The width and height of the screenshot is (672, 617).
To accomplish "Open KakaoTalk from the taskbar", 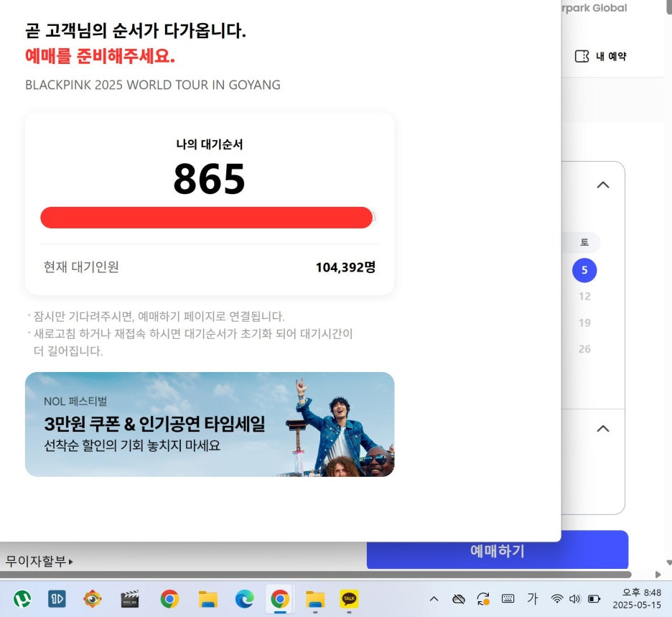I will (349, 598).
